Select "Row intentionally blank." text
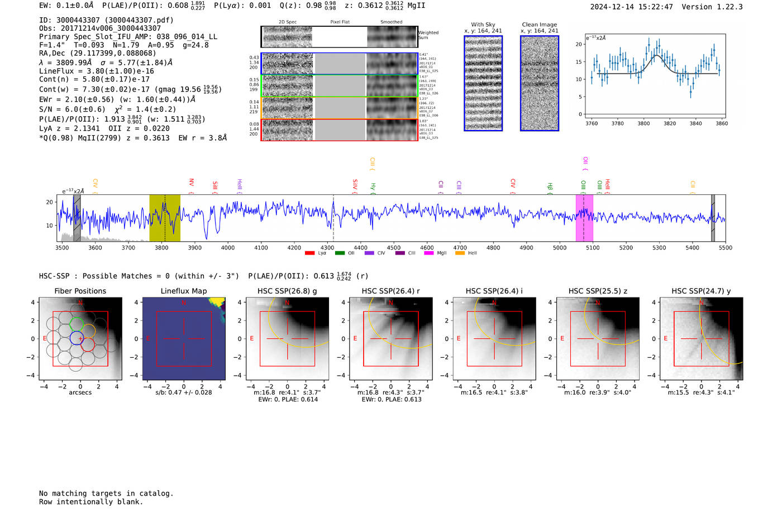 91,502
